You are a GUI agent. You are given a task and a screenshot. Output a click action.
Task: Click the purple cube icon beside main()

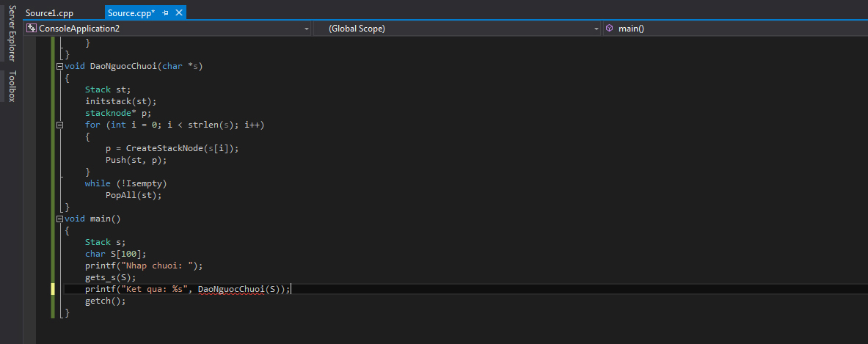click(x=610, y=29)
